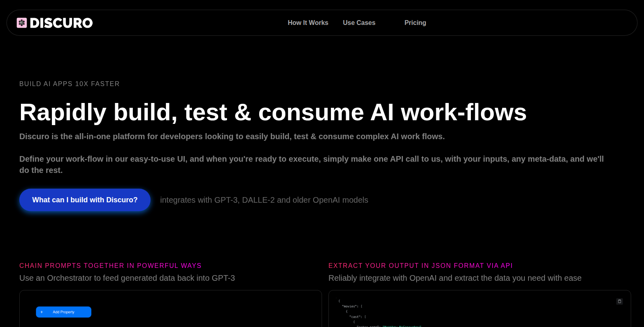The image size is (644, 327).
Task: Click the "cast" key in the JSON sample
Action: [355, 317]
